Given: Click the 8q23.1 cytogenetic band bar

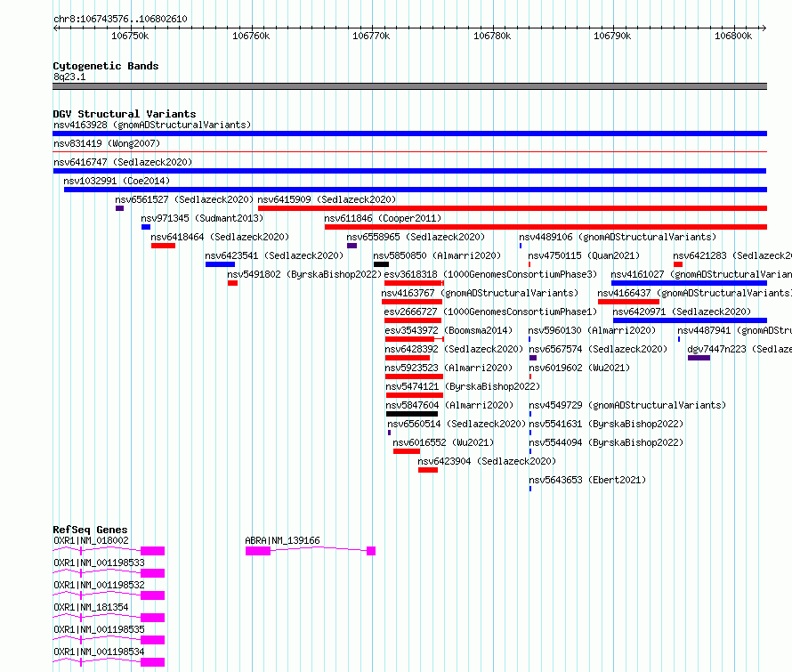Looking at the screenshot, I should click(409, 86).
